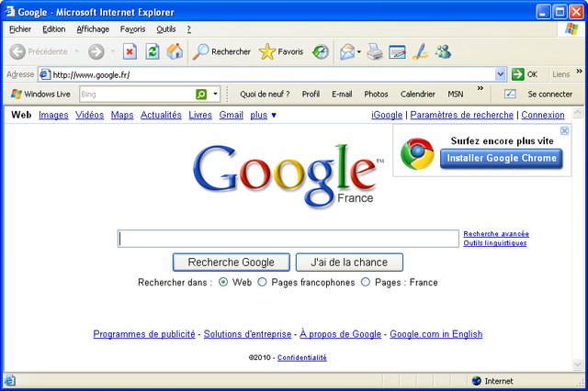
Task: Click the Internet zone globe icon
Action: [477, 381]
